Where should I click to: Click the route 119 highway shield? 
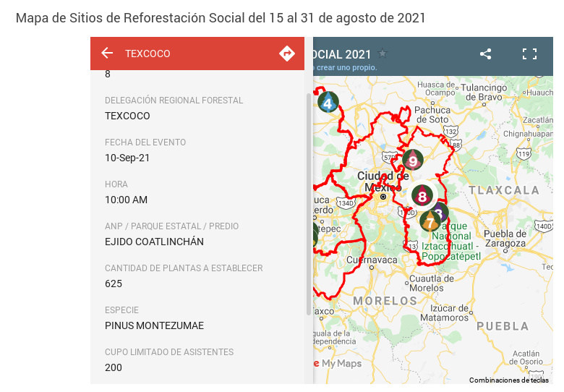[524, 153]
